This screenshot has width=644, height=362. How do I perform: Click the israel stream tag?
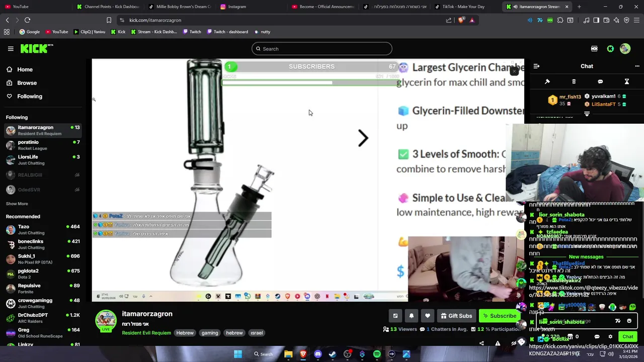click(x=257, y=333)
